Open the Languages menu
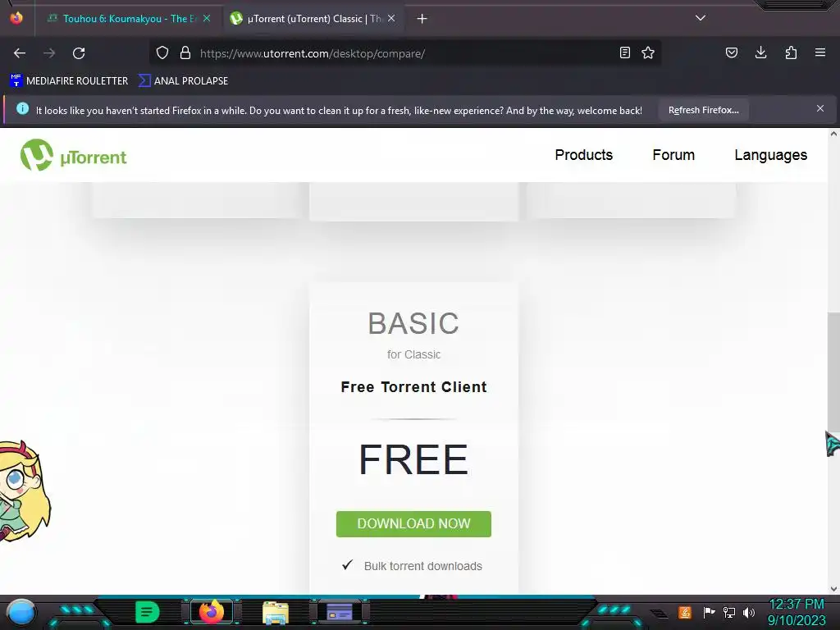The height and width of the screenshot is (630, 840). (x=770, y=155)
